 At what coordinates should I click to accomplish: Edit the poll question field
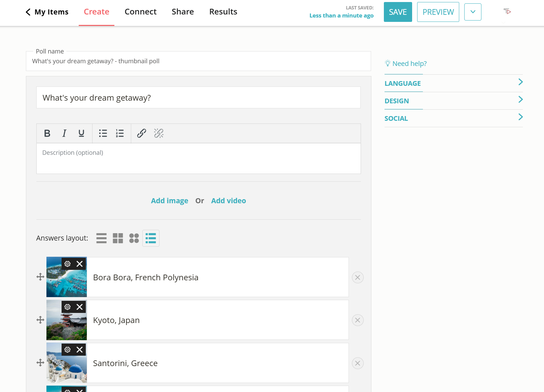click(198, 98)
